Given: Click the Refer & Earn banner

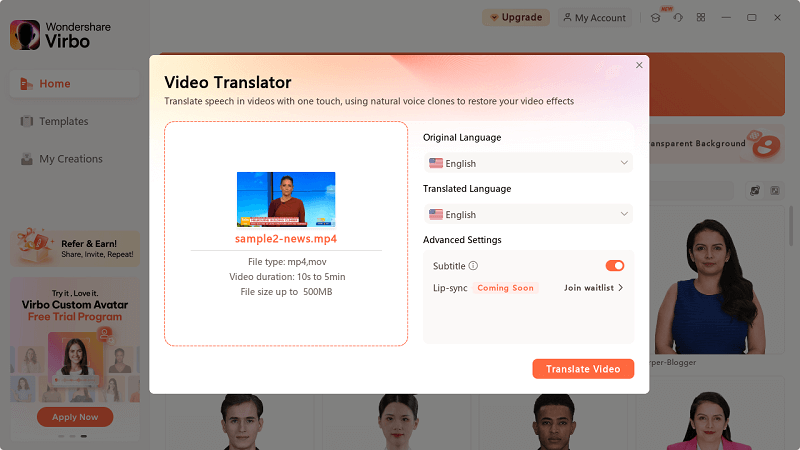Looking at the screenshot, I should [x=75, y=248].
